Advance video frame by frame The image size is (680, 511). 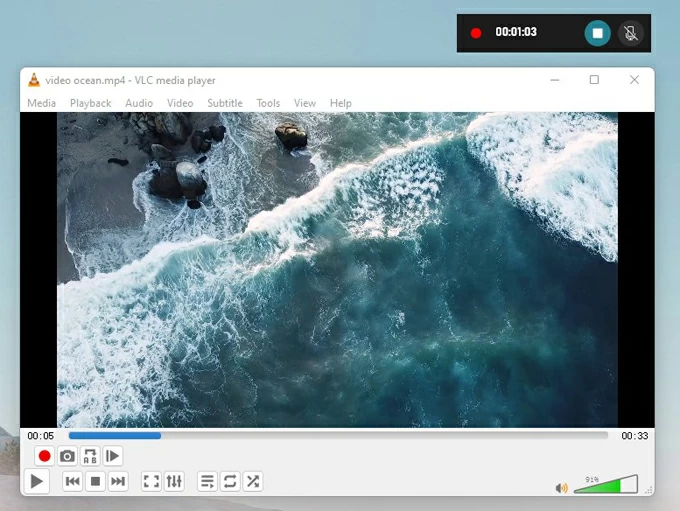(x=113, y=456)
